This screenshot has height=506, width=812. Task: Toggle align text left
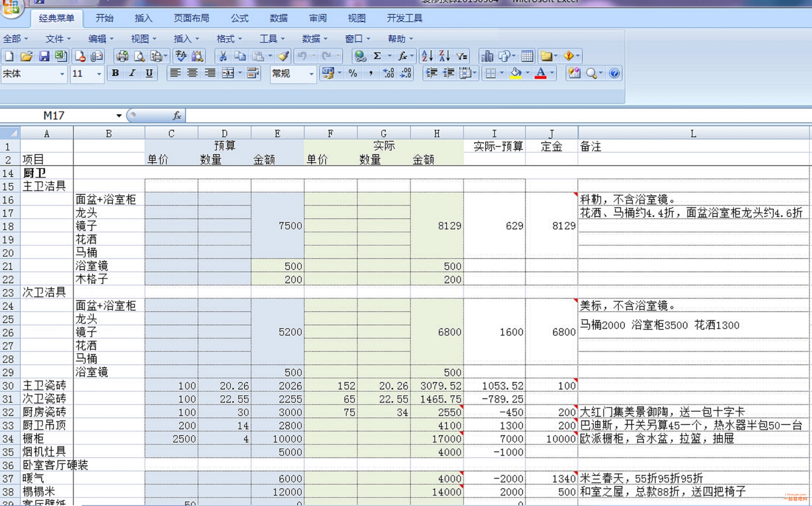pyautogui.click(x=175, y=73)
